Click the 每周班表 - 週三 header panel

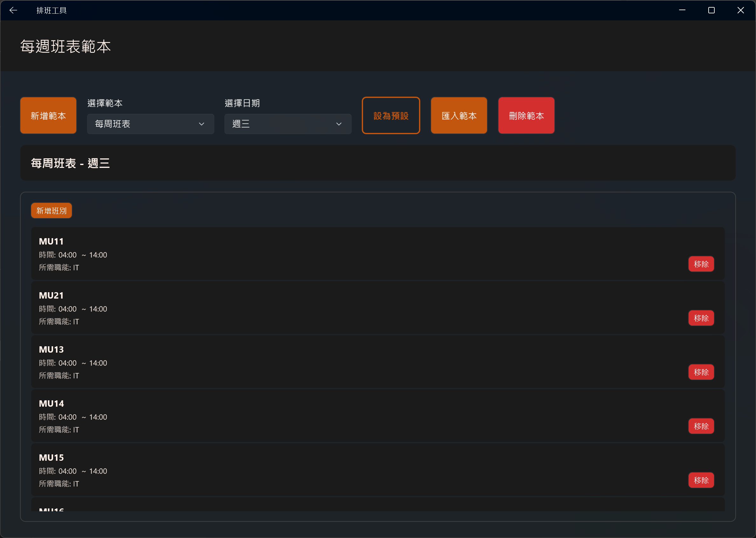click(x=377, y=163)
